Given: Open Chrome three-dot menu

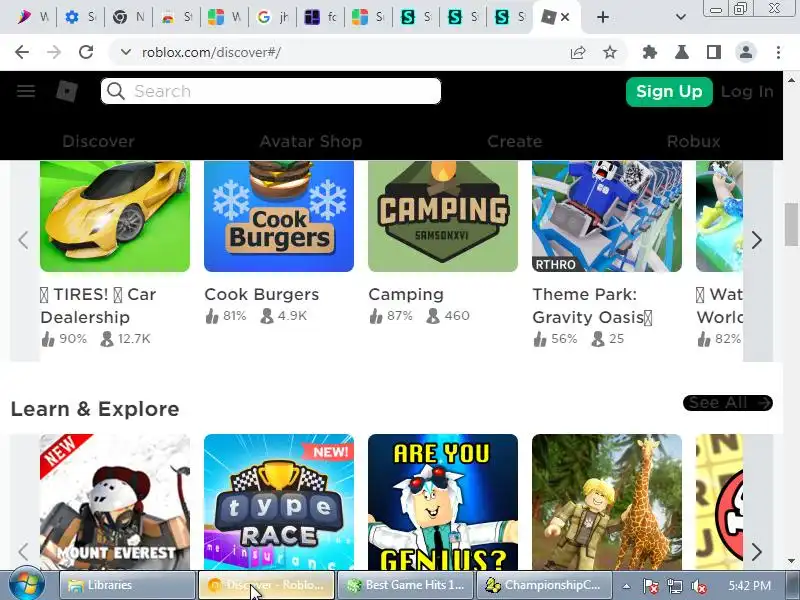Looking at the screenshot, I should point(778,52).
